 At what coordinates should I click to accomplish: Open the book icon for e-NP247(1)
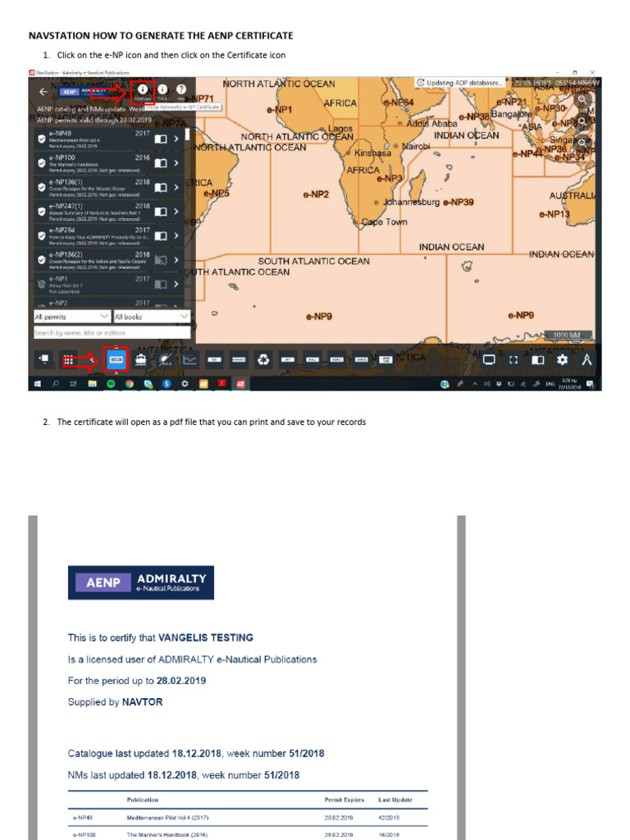[161, 212]
